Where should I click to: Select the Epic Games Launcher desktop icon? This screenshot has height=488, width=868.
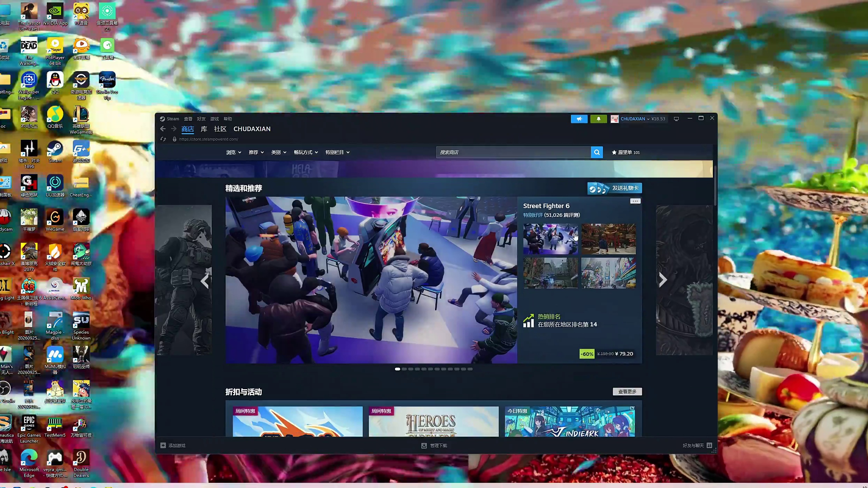[x=29, y=429]
